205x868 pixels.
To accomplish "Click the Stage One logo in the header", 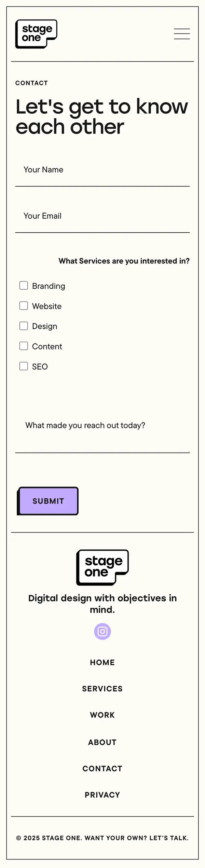I will click(36, 33).
